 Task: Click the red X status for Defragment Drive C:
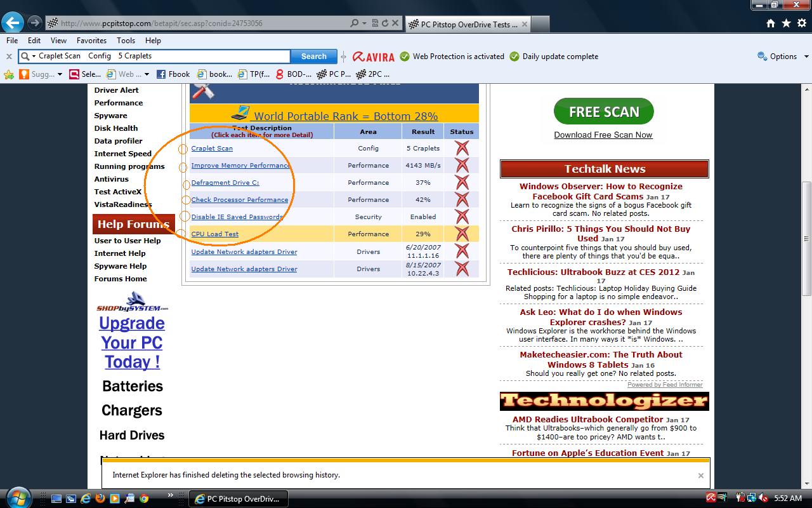pos(462,182)
